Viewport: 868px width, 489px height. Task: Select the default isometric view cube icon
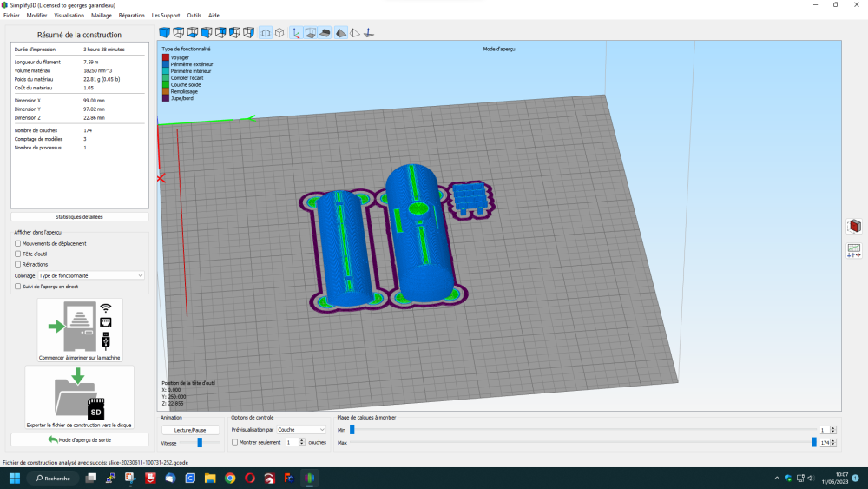click(164, 33)
